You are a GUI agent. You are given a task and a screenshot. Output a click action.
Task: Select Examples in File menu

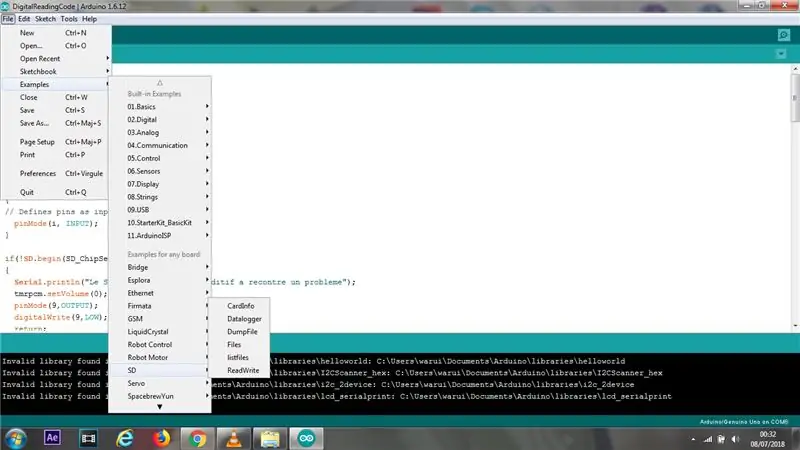click(56, 84)
